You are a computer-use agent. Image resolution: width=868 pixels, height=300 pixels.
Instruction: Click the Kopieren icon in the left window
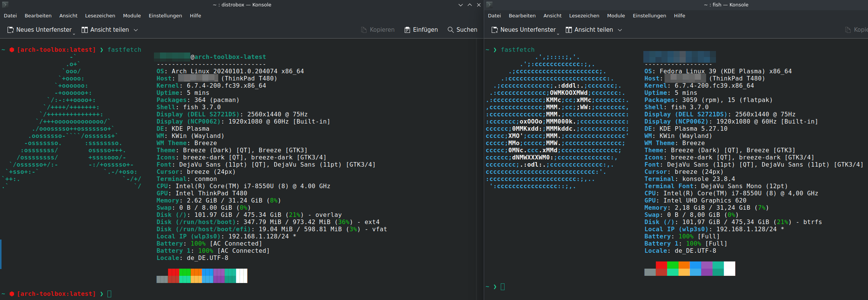364,30
